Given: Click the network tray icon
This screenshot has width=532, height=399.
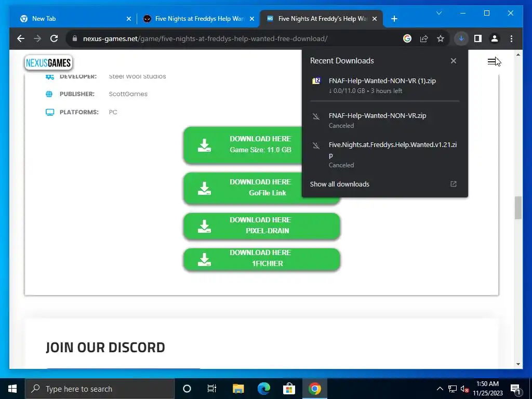Looking at the screenshot, I should tap(453, 389).
